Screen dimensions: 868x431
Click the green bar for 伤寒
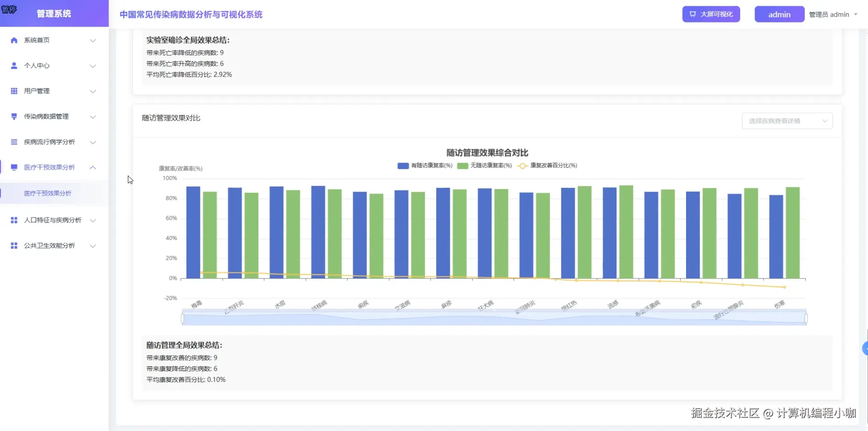[793, 233]
